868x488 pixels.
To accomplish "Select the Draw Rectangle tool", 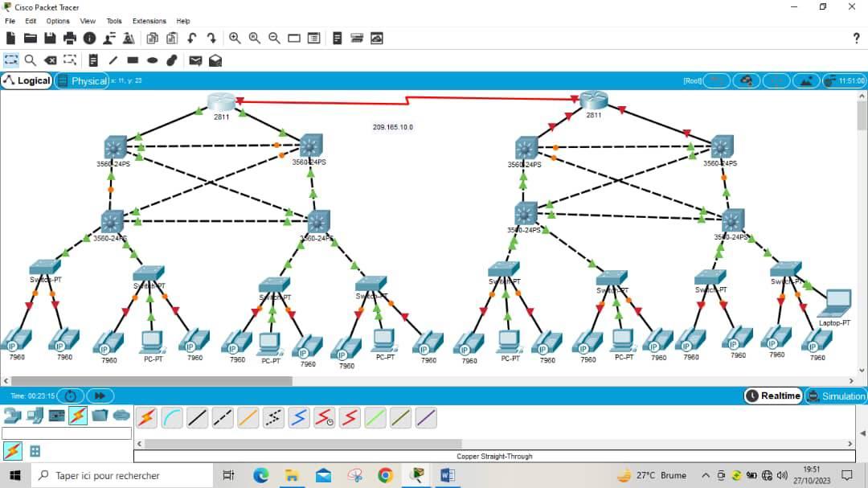I will [x=133, y=60].
